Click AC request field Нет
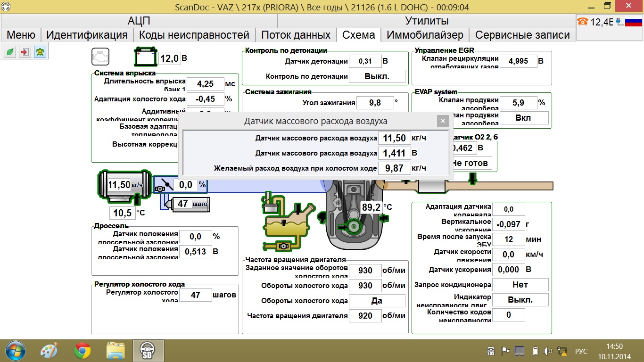Image resolution: width=644 pixels, height=362 pixels. [x=520, y=285]
